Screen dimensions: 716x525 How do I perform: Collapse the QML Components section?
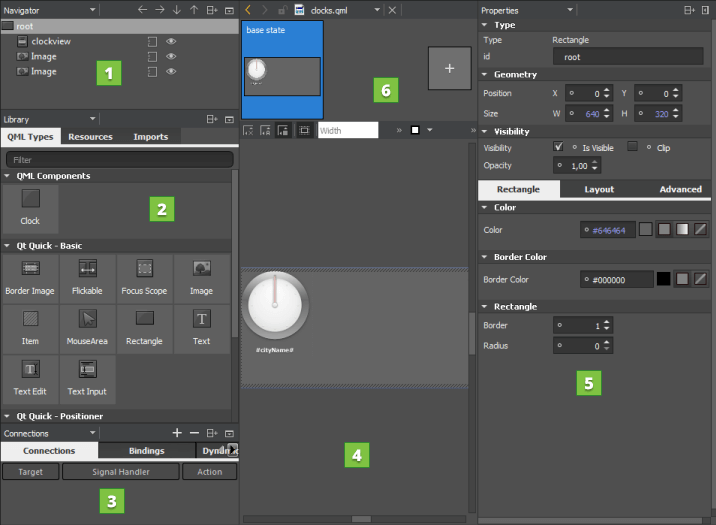(x=7, y=176)
